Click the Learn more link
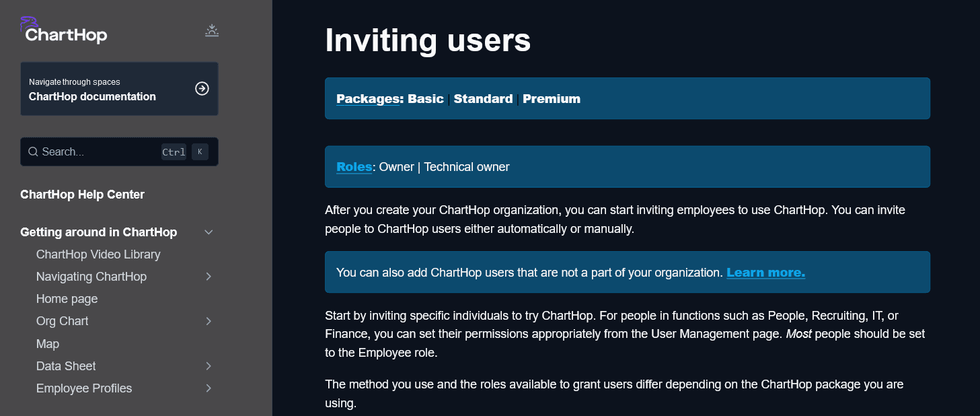Image resolution: width=980 pixels, height=416 pixels. click(765, 273)
